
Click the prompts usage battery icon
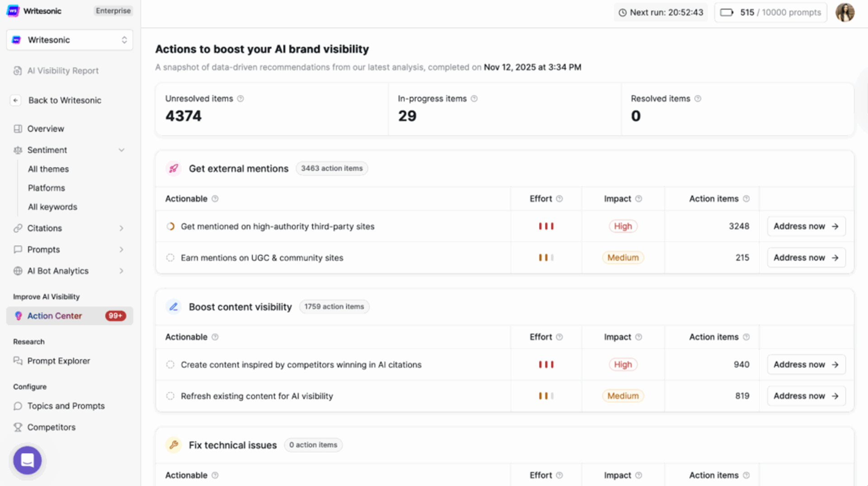tap(726, 12)
